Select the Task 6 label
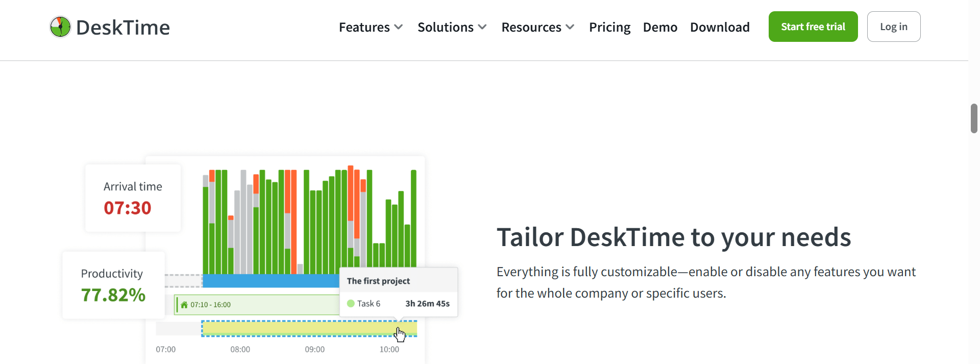Image resolution: width=980 pixels, height=364 pixels. [x=369, y=304]
